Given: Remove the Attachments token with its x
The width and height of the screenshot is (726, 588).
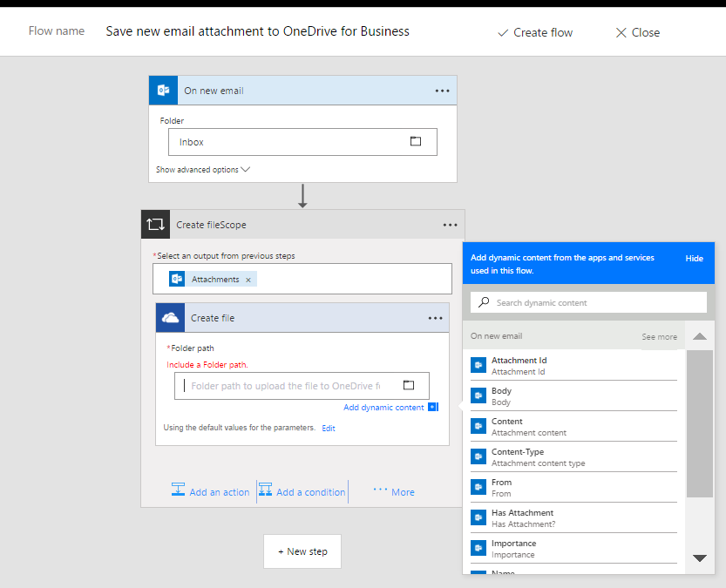Looking at the screenshot, I should (x=248, y=280).
